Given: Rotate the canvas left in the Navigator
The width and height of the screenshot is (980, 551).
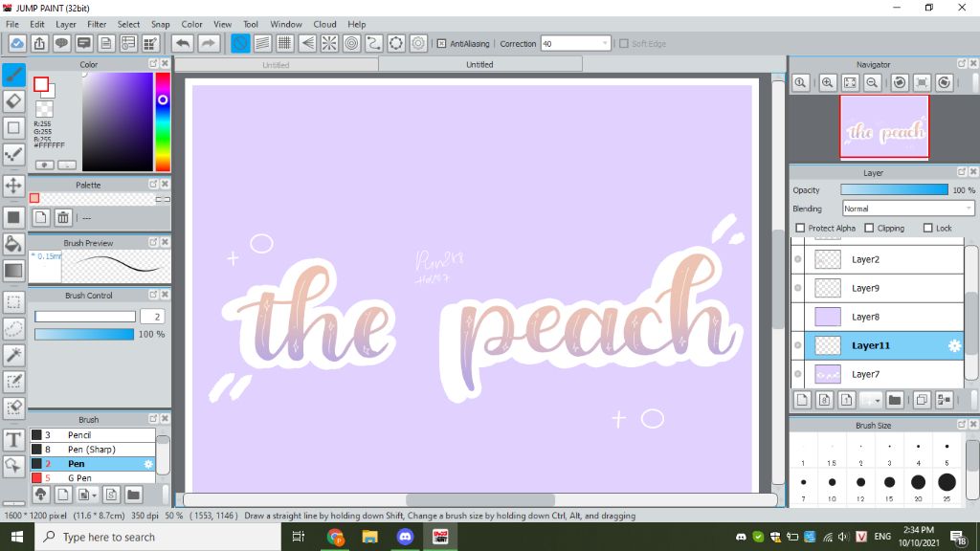Looking at the screenshot, I should pos(900,82).
